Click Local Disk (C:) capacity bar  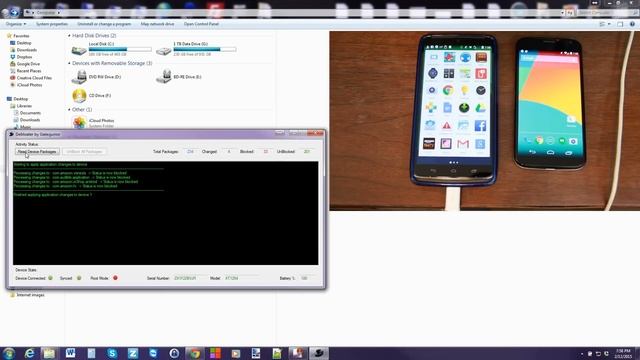click(x=120, y=49)
